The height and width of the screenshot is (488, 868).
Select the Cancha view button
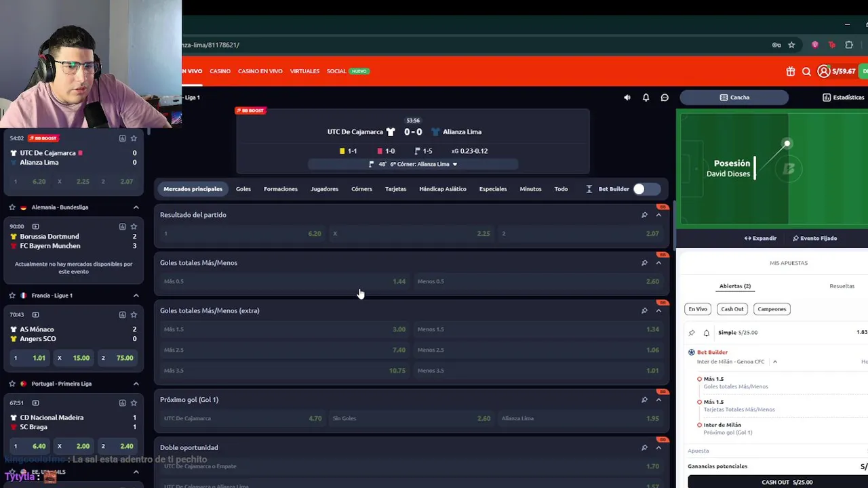point(735,98)
